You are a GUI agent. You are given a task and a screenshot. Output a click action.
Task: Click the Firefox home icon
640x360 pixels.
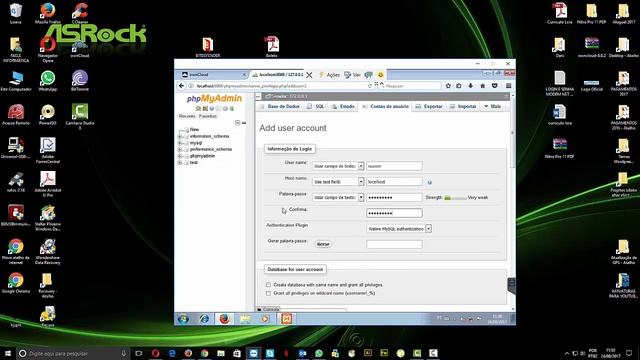tap(482, 86)
